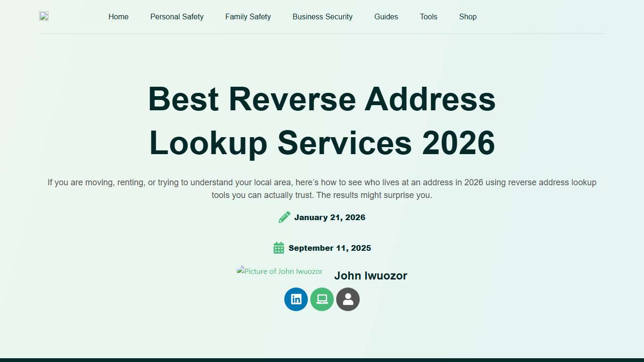
Task: Open the author's website via the laptop icon
Action: pyautogui.click(x=322, y=299)
